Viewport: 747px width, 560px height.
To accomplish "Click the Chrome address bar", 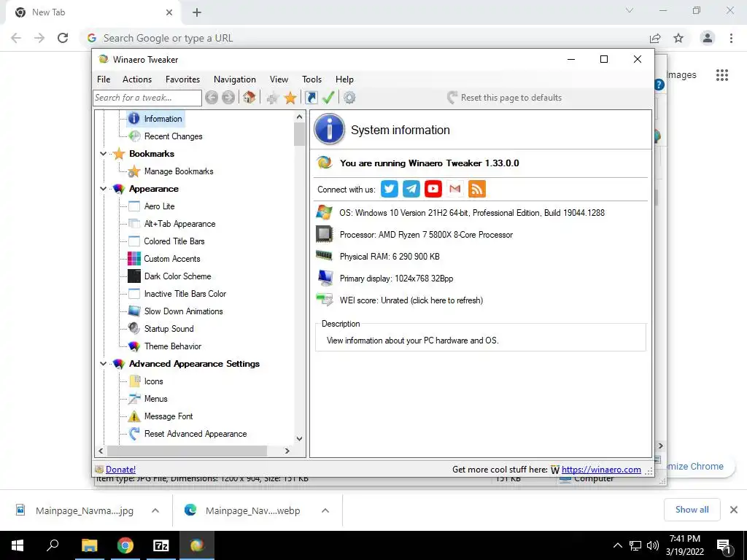I will pos(367,38).
